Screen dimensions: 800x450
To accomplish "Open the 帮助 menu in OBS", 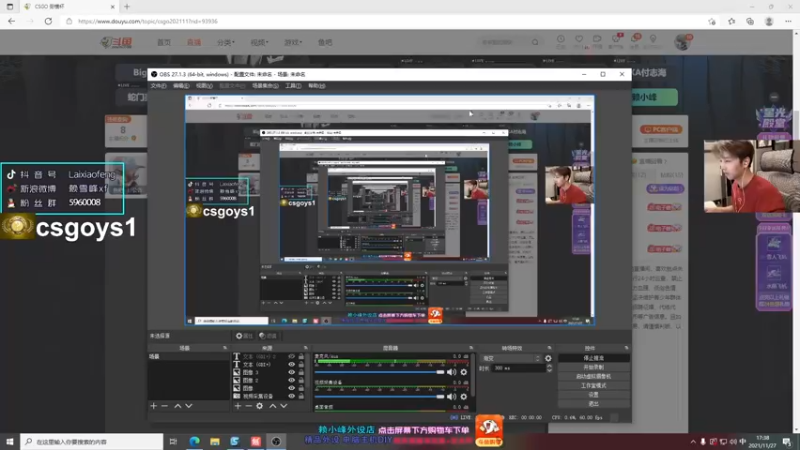I will [x=316, y=86].
